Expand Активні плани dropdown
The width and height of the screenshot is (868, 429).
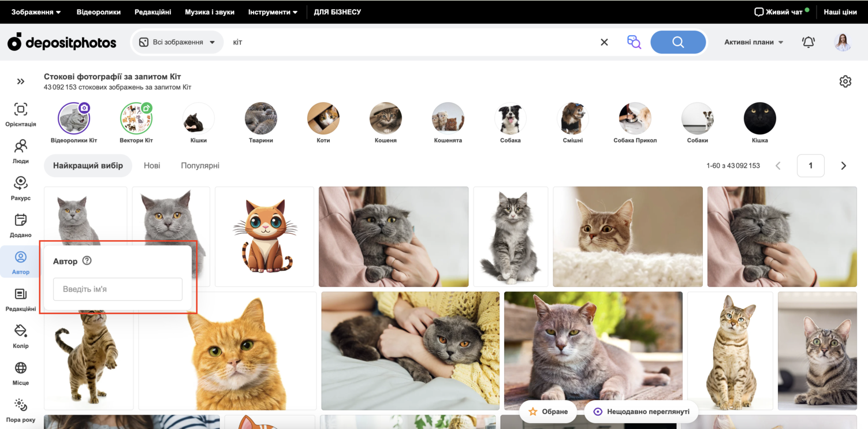tap(754, 42)
